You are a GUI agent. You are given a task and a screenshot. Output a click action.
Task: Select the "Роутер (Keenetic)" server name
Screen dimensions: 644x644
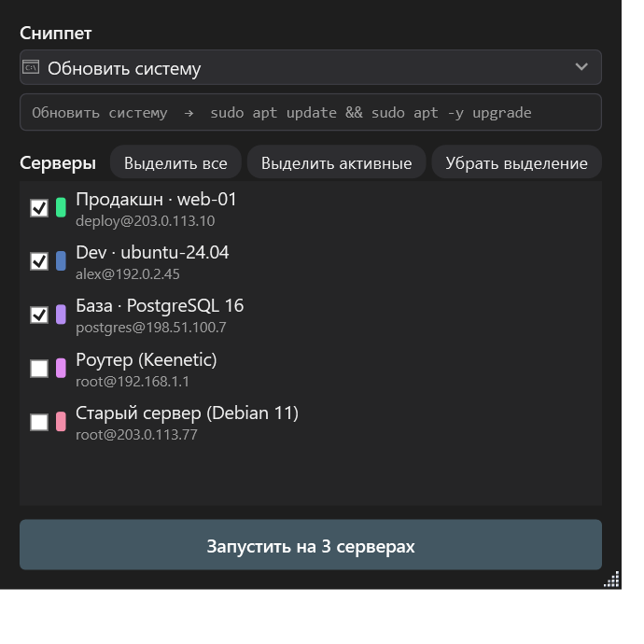click(x=147, y=360)
